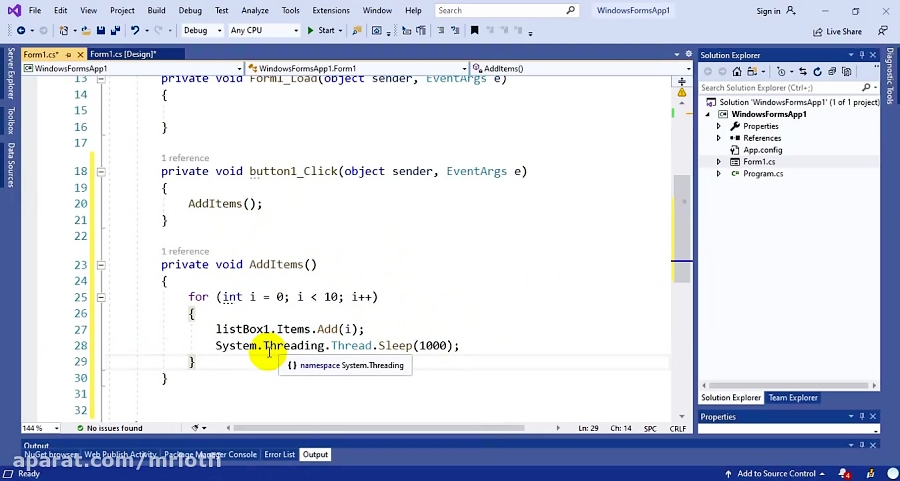Open the Build menu
The width and height of the screenshot is (900, 481).
[x=156, y=10]
